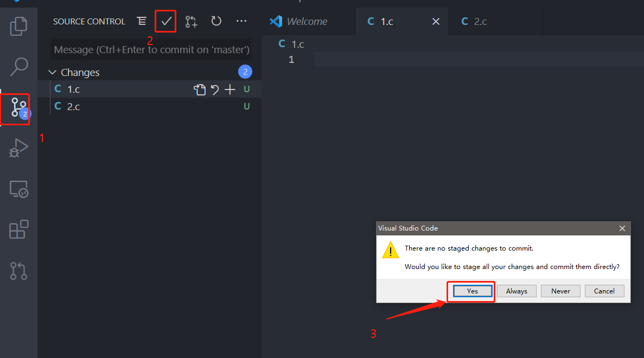The width and height of the screenshot is (644, 358).
Task: Click the untracked U status of 2.c
Action: tap(246, 106)
